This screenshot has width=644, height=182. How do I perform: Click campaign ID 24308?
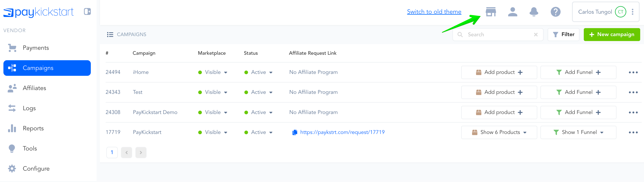pos(113,112)
